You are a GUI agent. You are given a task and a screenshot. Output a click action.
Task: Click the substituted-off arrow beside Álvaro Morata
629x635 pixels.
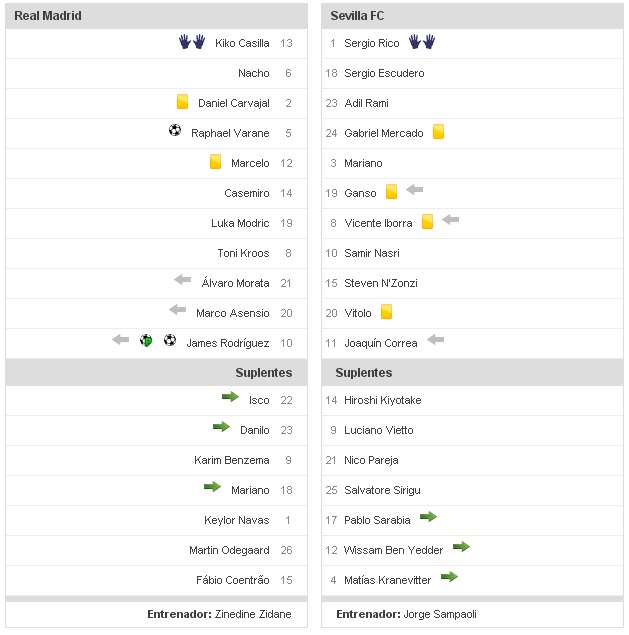(x=182, y=280)
